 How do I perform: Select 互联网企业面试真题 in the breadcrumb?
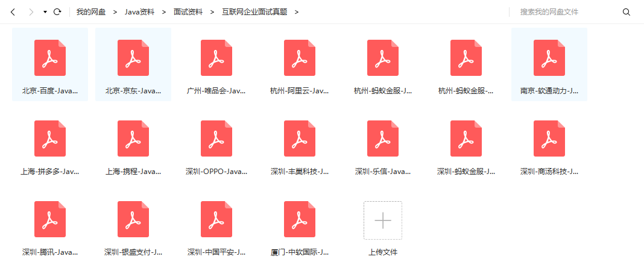tap(254, 12)
